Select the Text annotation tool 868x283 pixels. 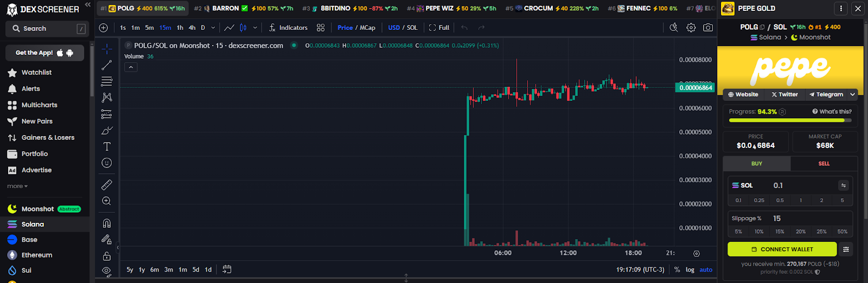(107, 146)
